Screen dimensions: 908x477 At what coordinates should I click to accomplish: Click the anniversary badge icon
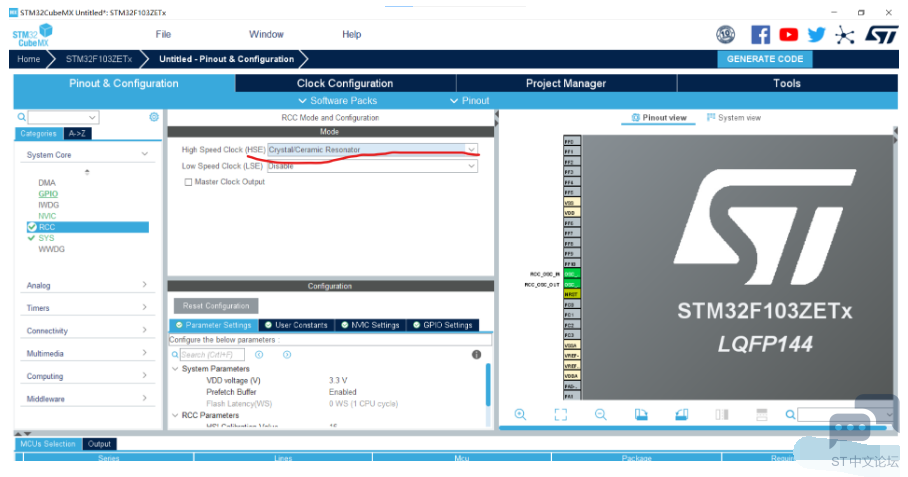tap(726, 35)
